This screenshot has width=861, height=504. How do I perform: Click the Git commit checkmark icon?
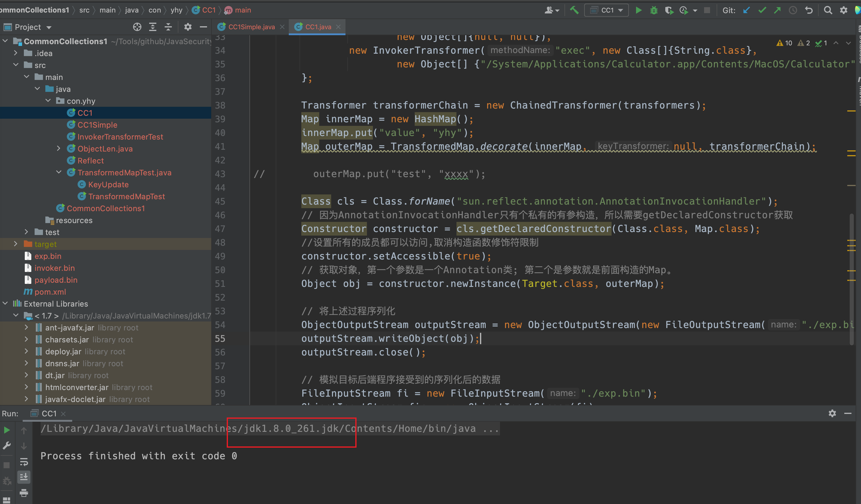tap(762, 10)
